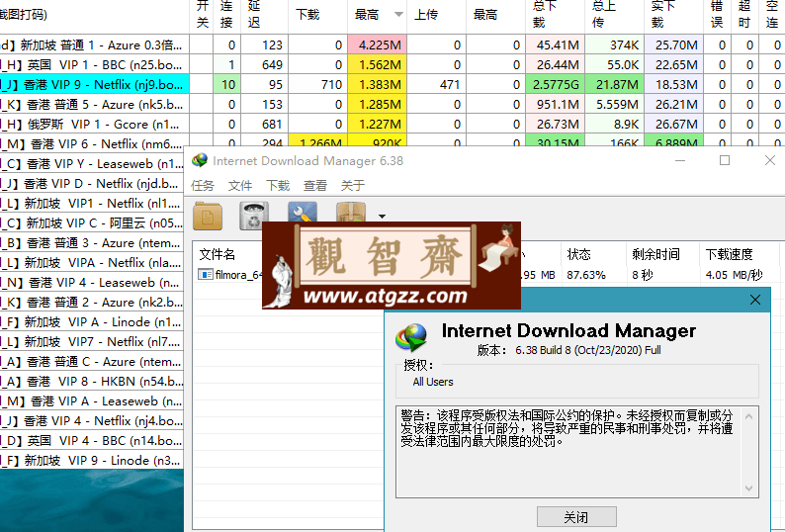This screenshot has height=532, width=785.
Task: Select the 香港 普通 2 - Azure row
Action: [x=92, y=302]
